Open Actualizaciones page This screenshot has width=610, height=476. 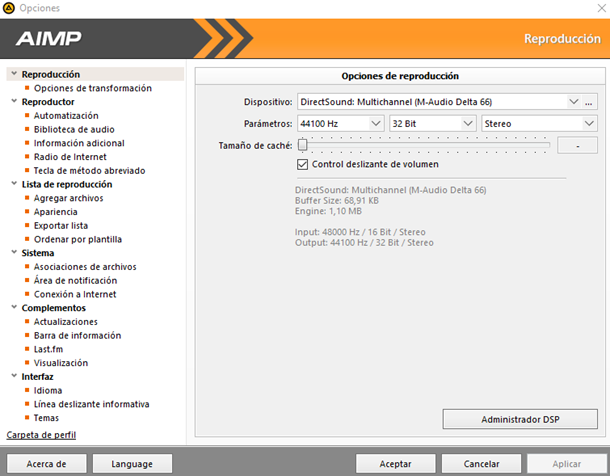coord(66,322)
